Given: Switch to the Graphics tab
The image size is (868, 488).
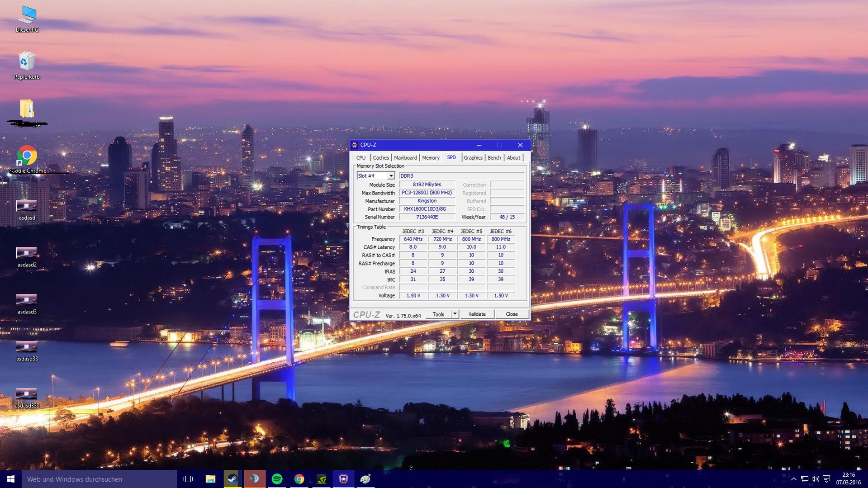Looking at the screenshot, I should 473,158.
